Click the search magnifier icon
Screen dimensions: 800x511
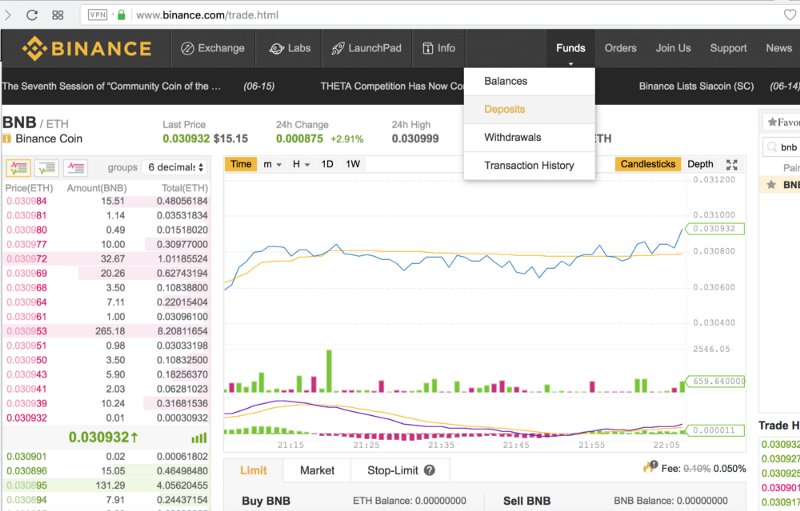click(x=771, y=147)
